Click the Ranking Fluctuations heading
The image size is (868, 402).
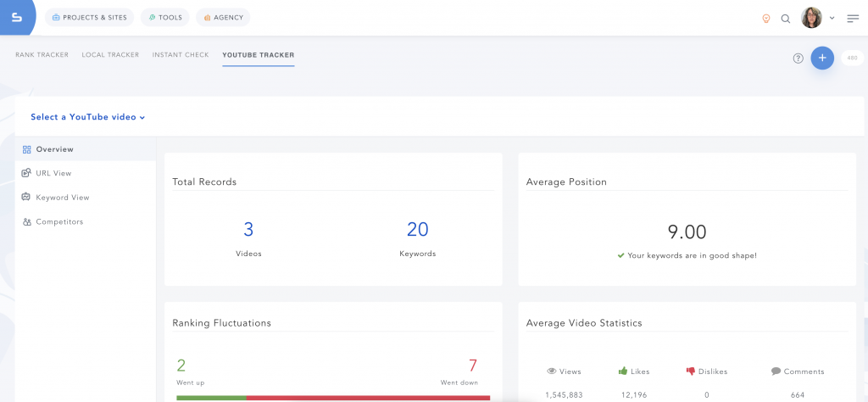pyautogui.click(x=221, y=323)
